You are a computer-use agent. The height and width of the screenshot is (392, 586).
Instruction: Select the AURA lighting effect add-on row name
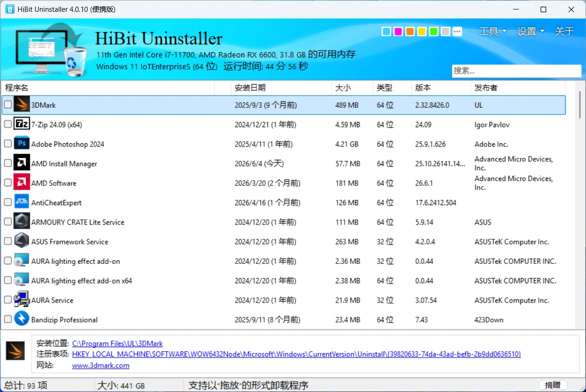pos(76,261)
